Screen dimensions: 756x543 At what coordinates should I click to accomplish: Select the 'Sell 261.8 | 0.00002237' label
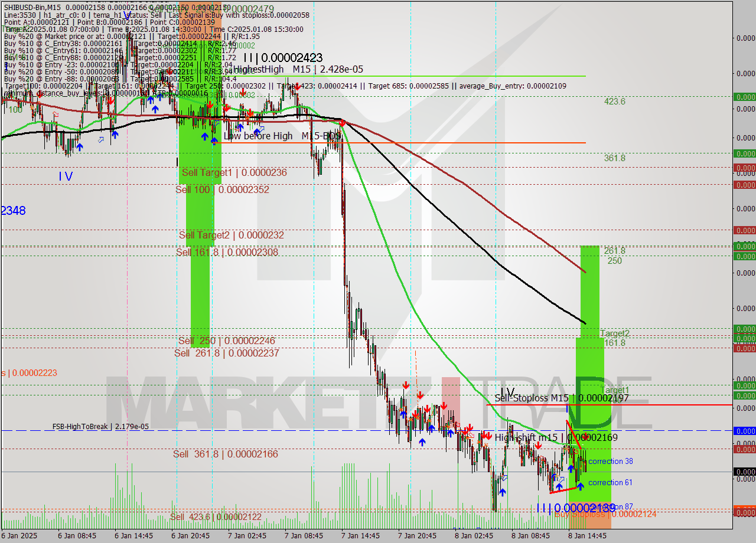pyautogui.click(x=227, y=353)
